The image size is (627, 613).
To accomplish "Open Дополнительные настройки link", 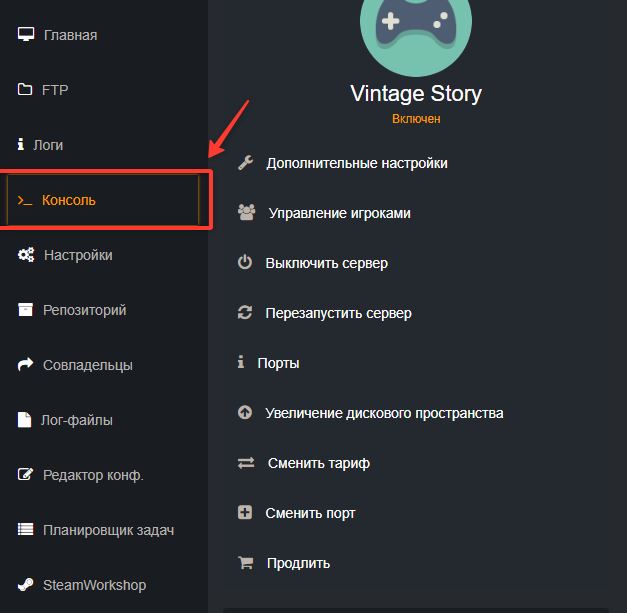I will click(x=356, y=163).
